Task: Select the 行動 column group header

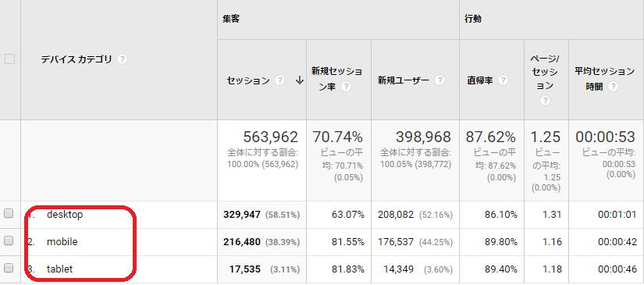Action: click(473, 20)
